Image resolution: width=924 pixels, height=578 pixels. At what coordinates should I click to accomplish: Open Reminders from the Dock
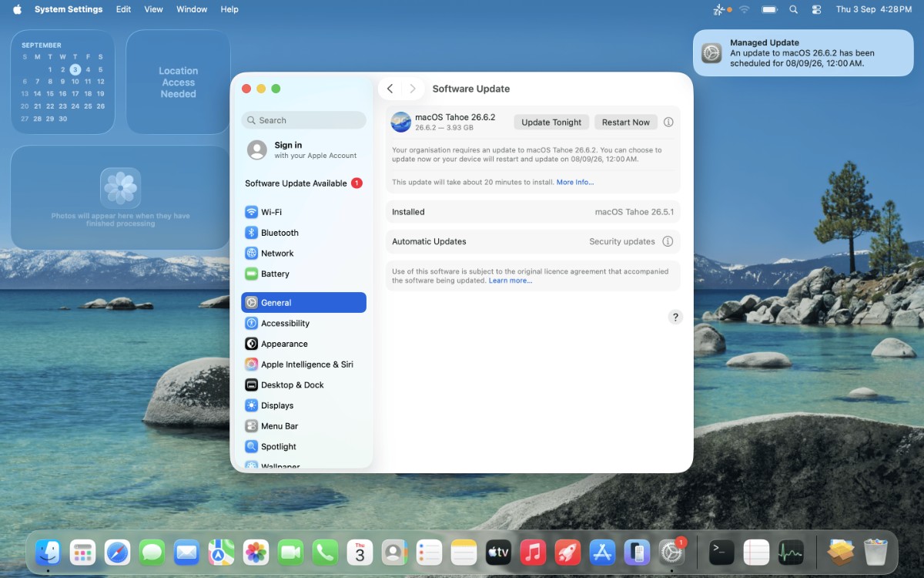429,553
